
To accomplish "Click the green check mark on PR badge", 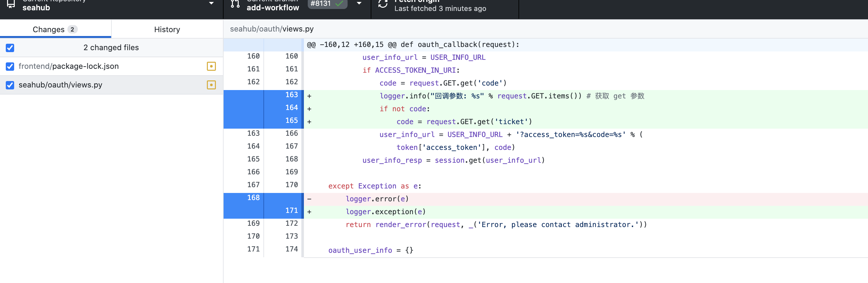I will (340, 4).
